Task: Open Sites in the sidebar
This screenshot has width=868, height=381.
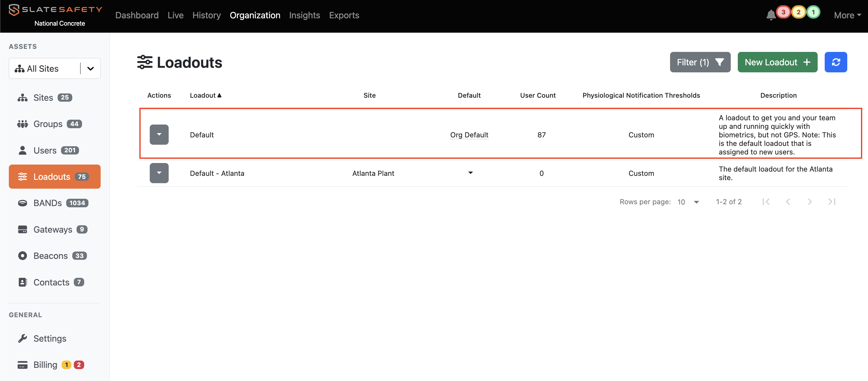Action: [43, 98]
